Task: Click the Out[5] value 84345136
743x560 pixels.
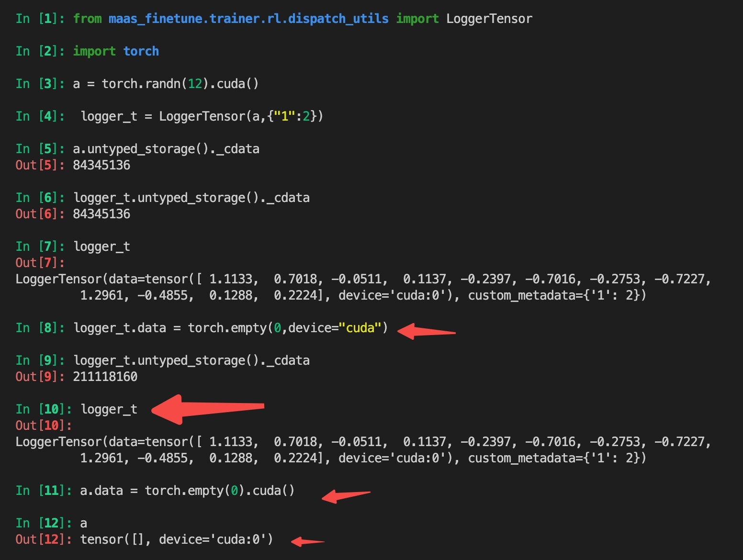Action: click(101, 165)
